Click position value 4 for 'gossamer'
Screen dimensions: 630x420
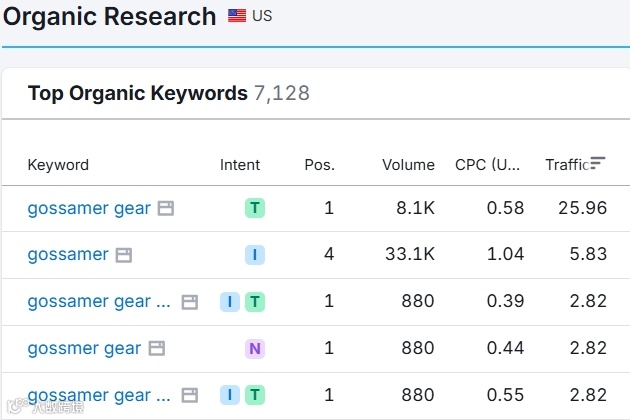pyautogui.click(x=329, y=254)
